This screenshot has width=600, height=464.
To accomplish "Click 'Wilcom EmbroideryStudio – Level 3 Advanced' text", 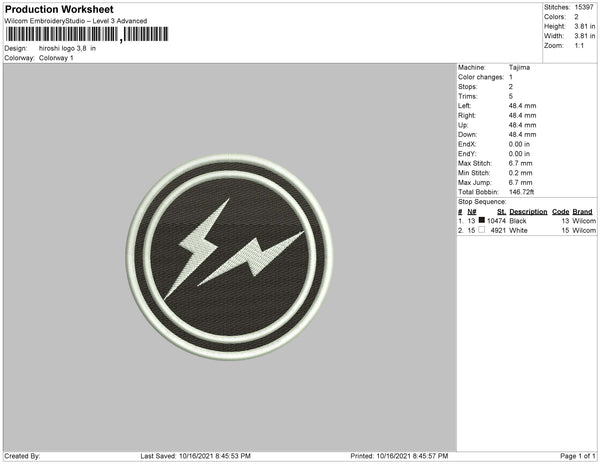I will click(76, 21).
